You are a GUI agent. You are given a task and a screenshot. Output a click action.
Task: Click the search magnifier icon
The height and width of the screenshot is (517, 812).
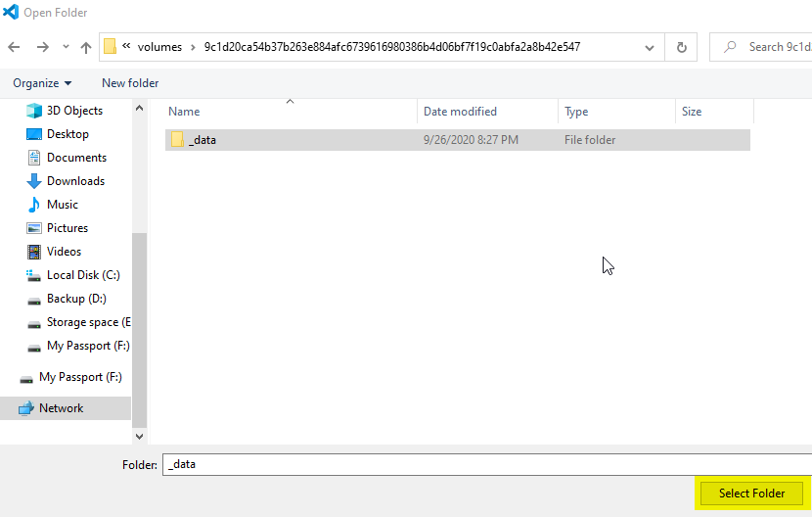(730, 47)
